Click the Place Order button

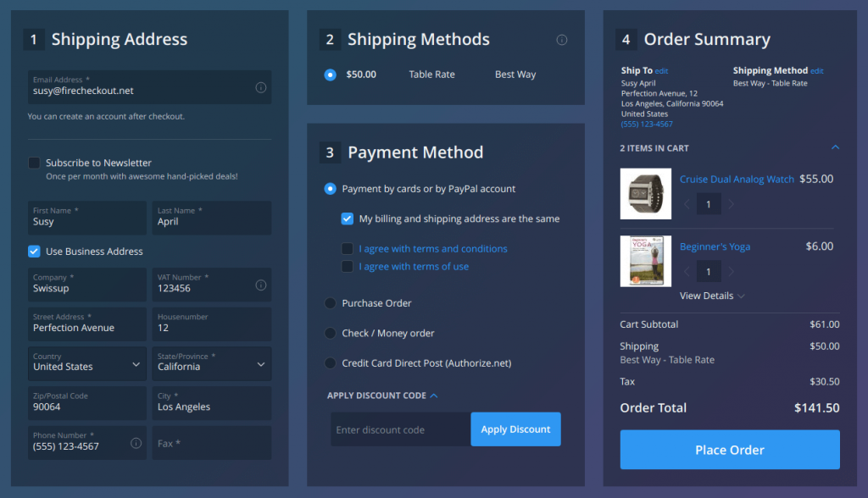(x=729, y=450)
